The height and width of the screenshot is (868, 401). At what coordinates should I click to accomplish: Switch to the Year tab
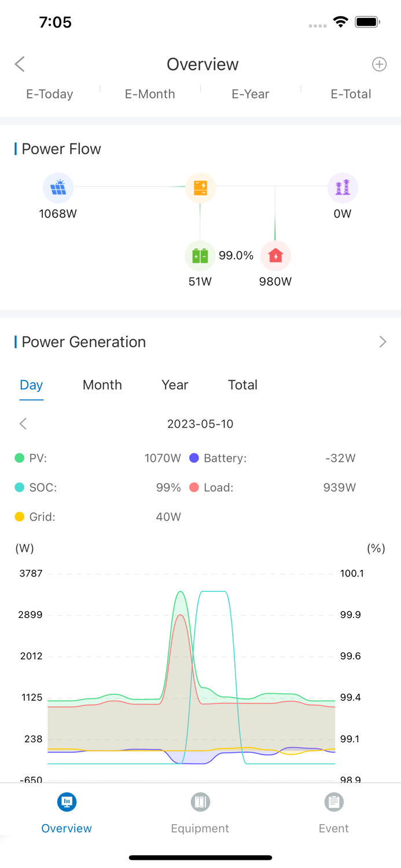(175, 385)
